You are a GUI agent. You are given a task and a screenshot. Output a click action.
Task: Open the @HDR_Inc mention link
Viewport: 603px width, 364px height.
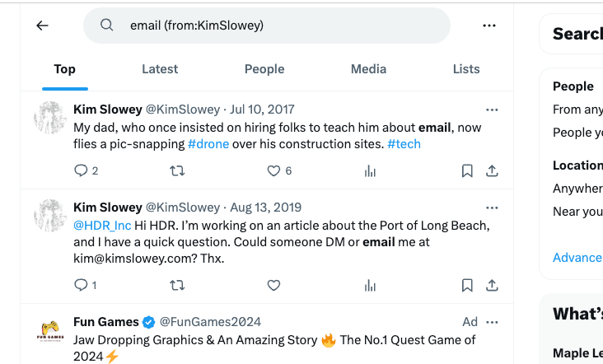click(x=102, y=226)
